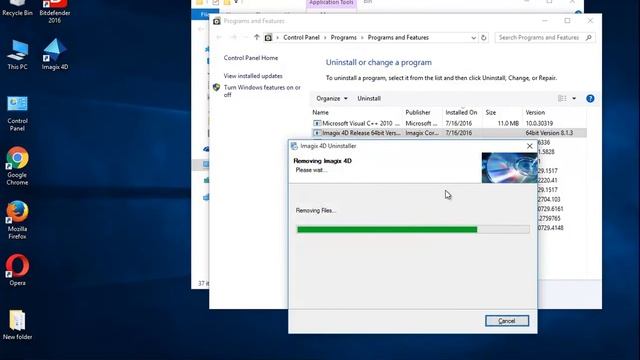Click the Control Panel icon in address bar
This screenshot has width=640, height=360.
(x=268, y=38)
